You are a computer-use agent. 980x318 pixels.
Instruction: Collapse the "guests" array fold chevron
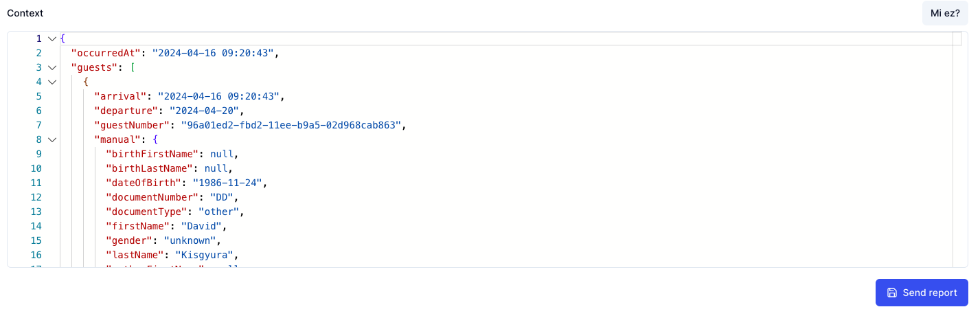[52, 67]
